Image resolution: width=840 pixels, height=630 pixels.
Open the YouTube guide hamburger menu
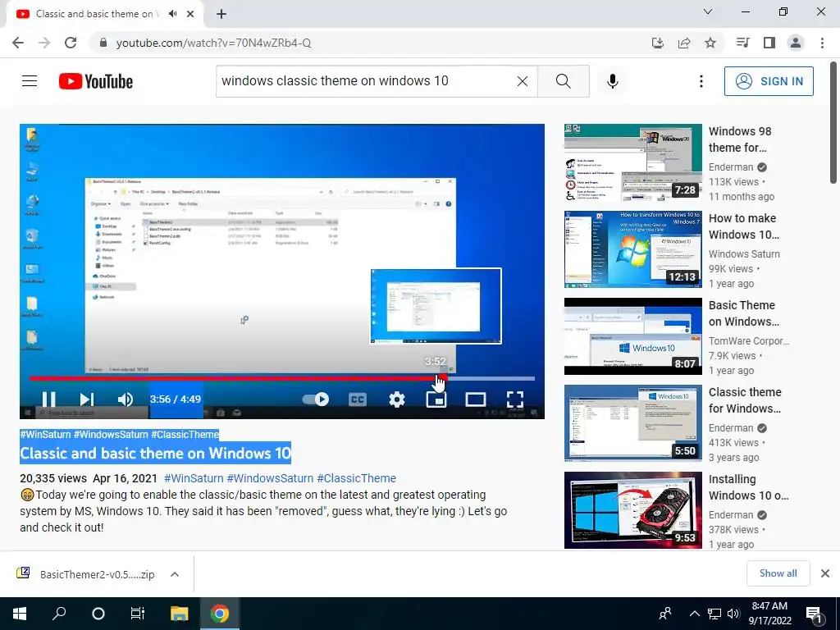coord(30,81)
